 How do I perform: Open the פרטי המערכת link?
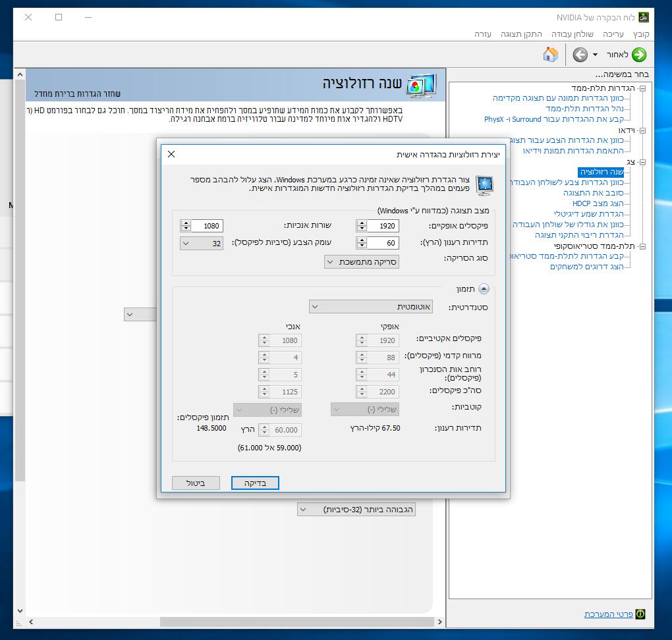point(608,614)
